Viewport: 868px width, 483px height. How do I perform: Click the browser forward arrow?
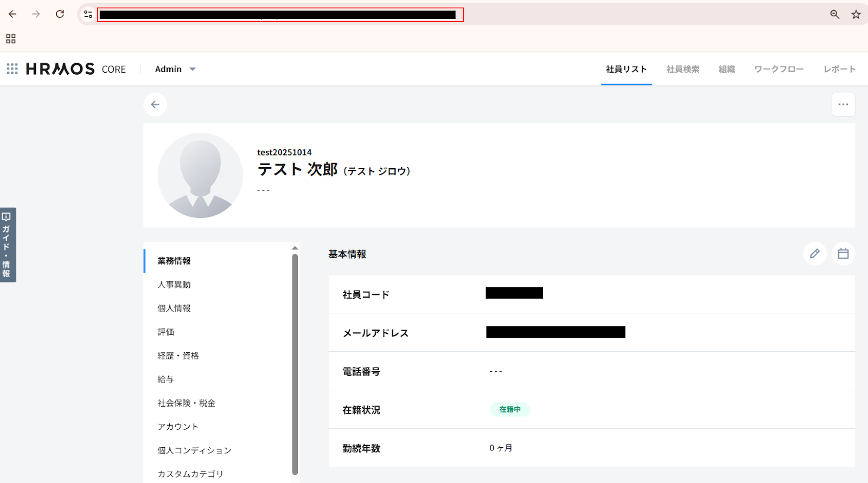36,14
